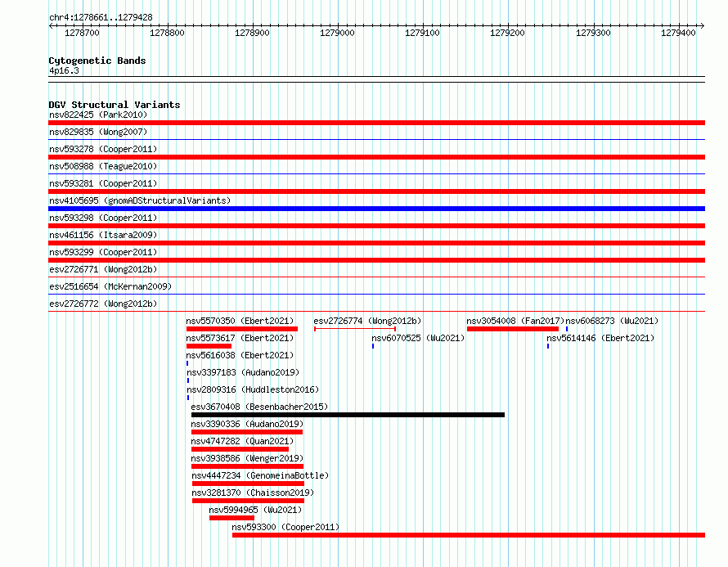This screenshot has width=728, height=567.
Task: Click nsv5994965 (Wu2021) label
Action: [255, 510]
